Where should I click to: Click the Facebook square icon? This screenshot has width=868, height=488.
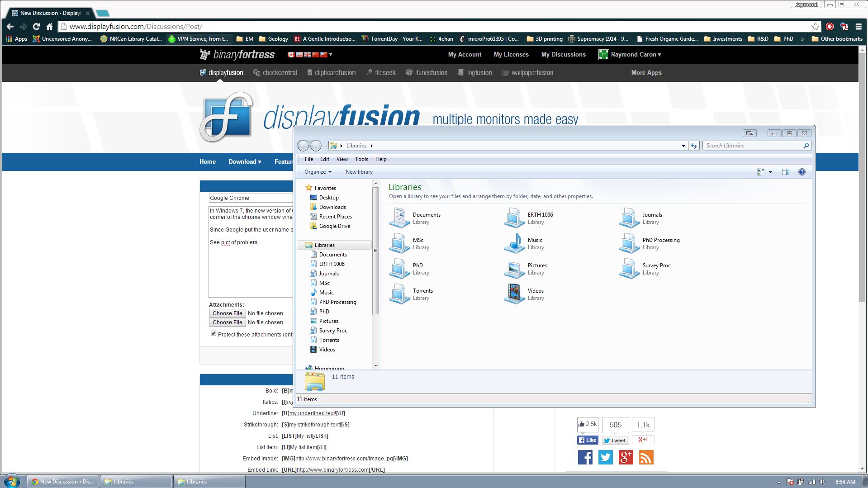coord(585,457)
